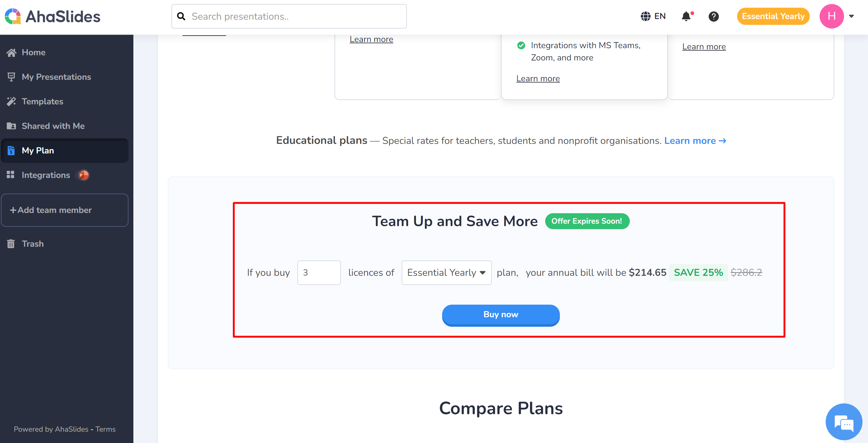Click the pink H profile avatar
This screenshot has height=443, width=868.
[x=831, y=16]
